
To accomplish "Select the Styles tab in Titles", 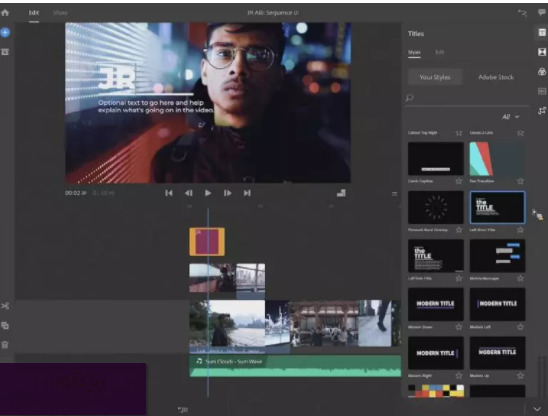I will (x=414, y=52).
